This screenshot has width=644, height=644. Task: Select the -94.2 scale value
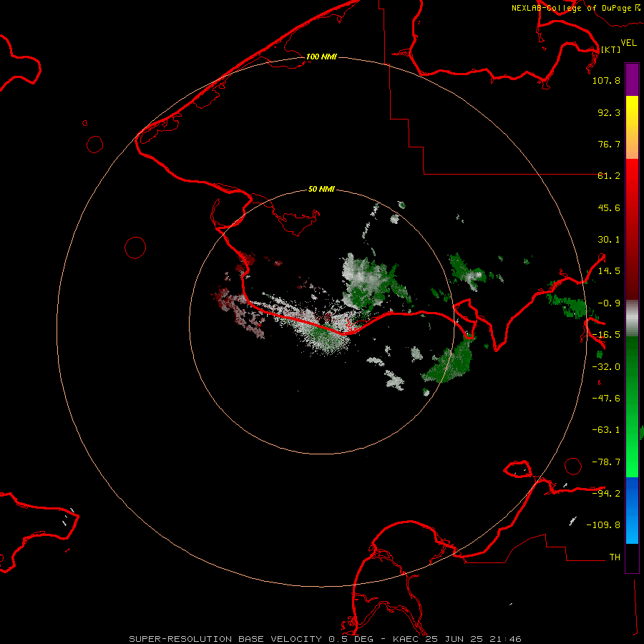[606, 493]
